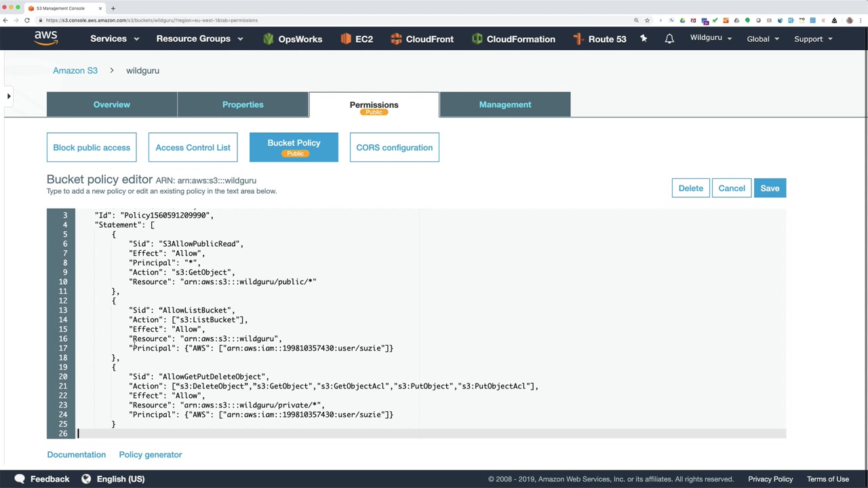868x488 pixels.
Task: Switch to the Overview tab
Action: (x=112, y=104)
